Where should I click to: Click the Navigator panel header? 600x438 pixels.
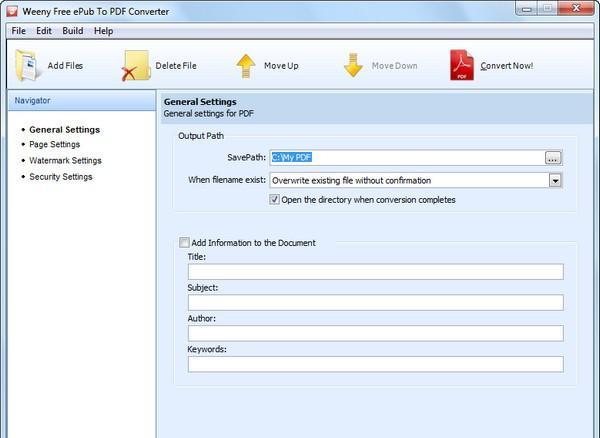[x=82, y=101]
